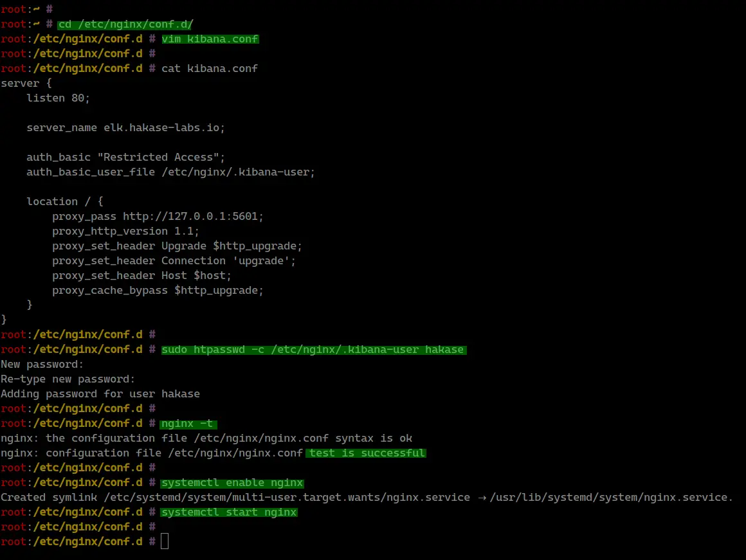The image size is (746, 560).
Task: Click 'server_name elk.hakase-labs.io;' line
Action: (x=125, y=127)
